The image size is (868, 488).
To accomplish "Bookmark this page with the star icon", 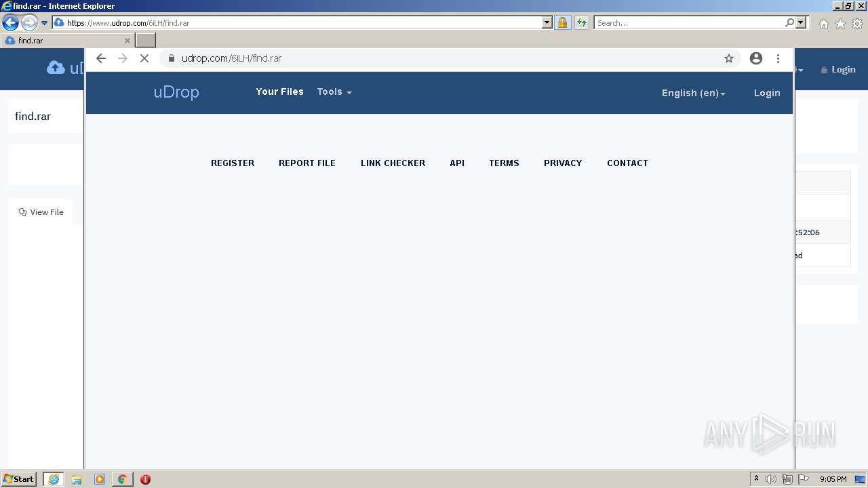I will tap(729, 58).
